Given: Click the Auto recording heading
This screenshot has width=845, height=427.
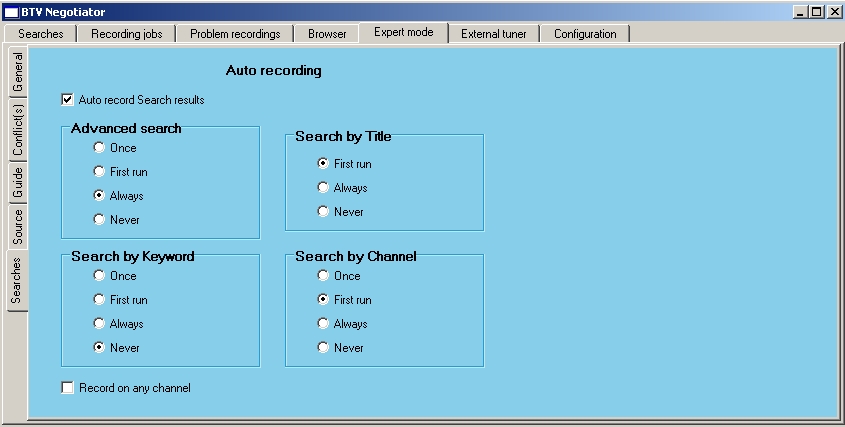Looking at the screenshot, I should coord(274,71).
